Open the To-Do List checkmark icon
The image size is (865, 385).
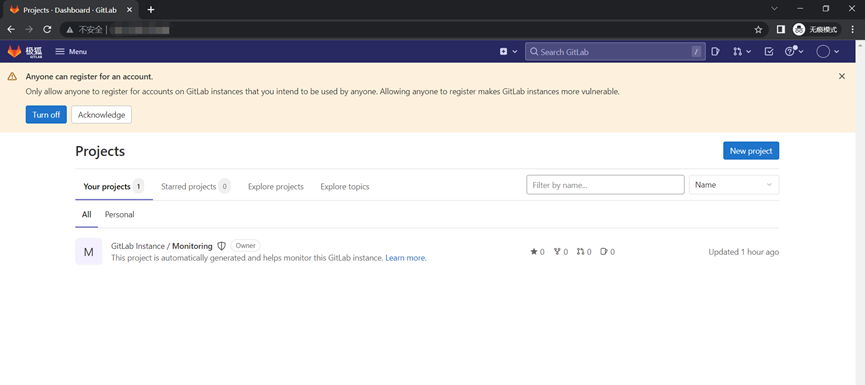click(768, 52)
